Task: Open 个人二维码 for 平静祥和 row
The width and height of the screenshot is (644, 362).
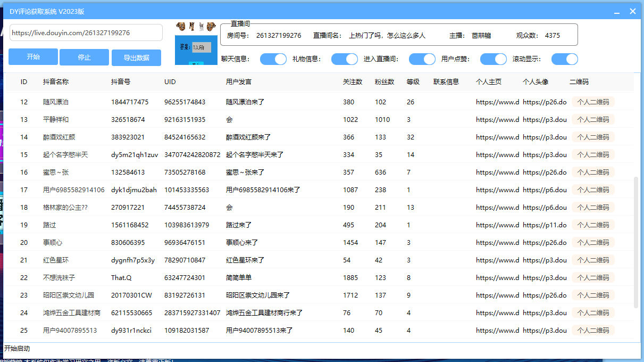Action: pyautogui.click(x=593, y=119)
